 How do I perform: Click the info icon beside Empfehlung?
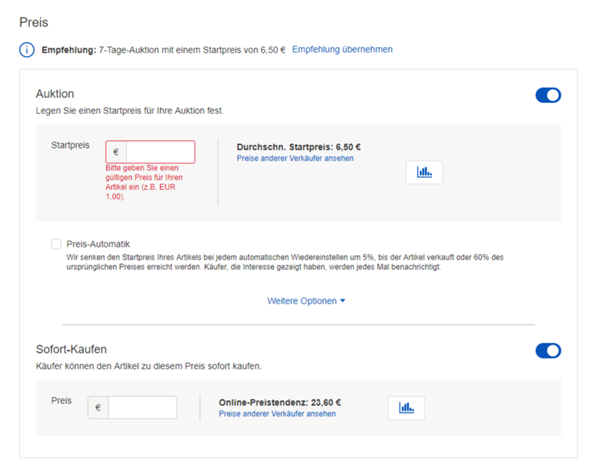tap(27, 50)
